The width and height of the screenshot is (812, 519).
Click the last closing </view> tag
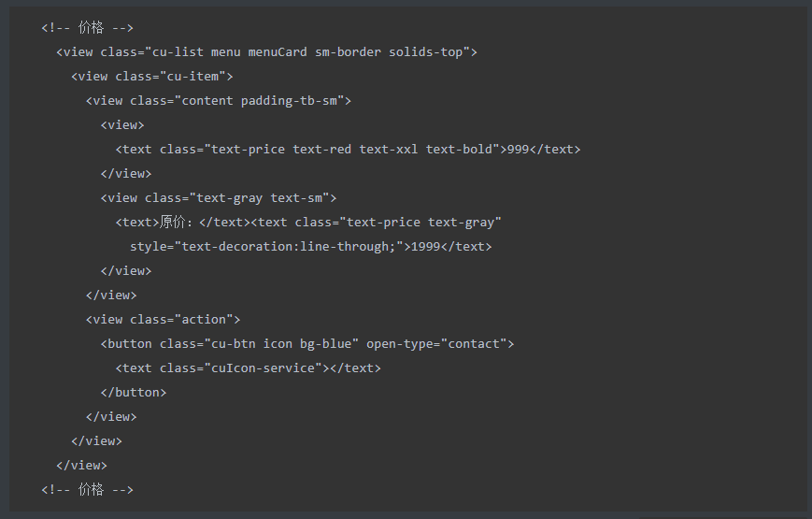coord(82,465)
